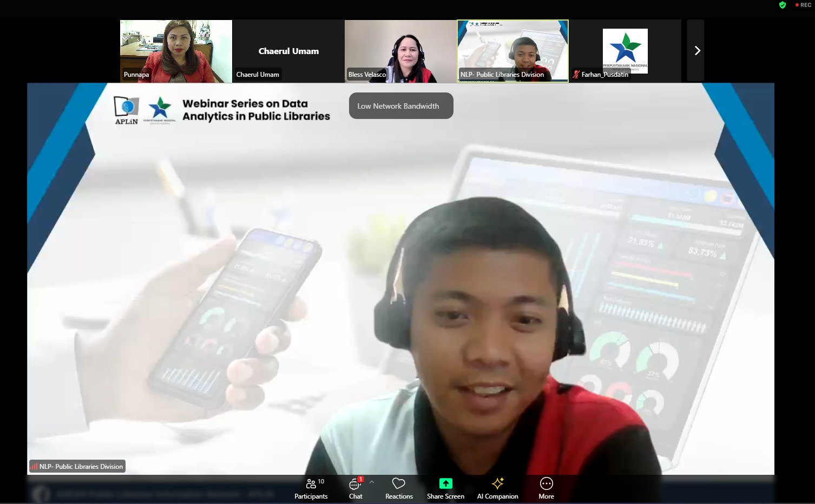815x504 pixels.
Task: Expand the chevron beside Chat
Action: (372, 482)
